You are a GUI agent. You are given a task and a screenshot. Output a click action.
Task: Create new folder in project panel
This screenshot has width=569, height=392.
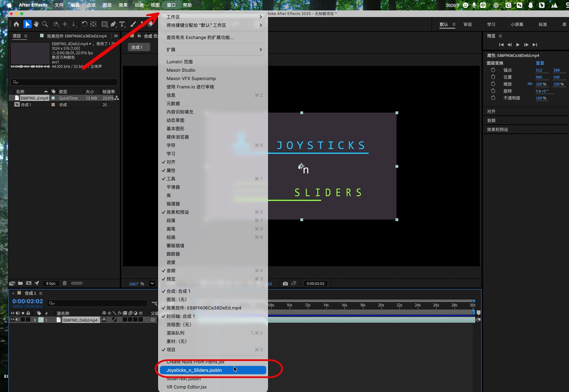[20, 283]
